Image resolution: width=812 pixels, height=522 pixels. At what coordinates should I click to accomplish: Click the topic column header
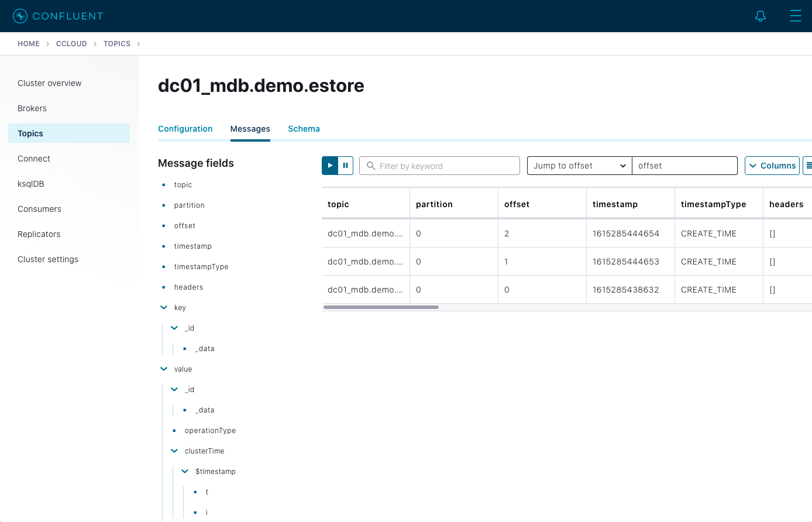coord(366,204)
